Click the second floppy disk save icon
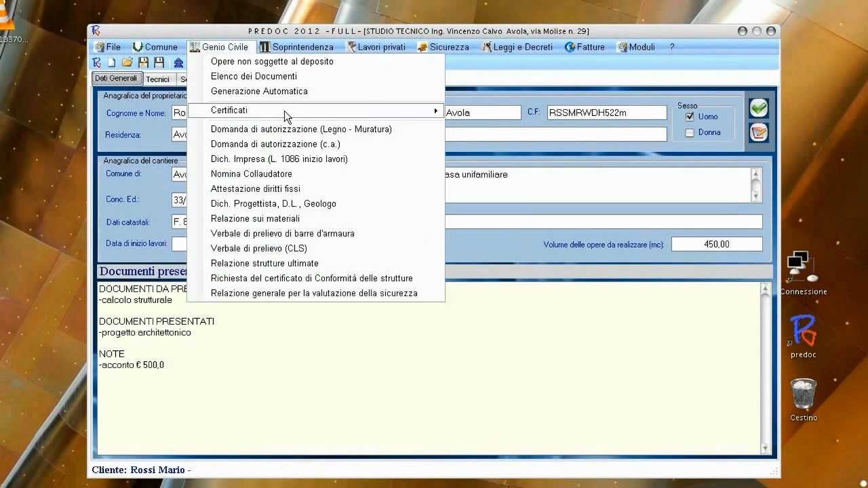This screenshot has height=488, width=868. (x=159, y=62)
